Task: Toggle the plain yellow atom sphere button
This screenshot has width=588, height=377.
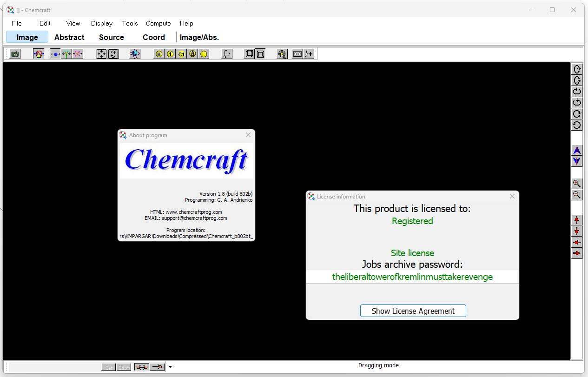Action: [x=204, y=54]
